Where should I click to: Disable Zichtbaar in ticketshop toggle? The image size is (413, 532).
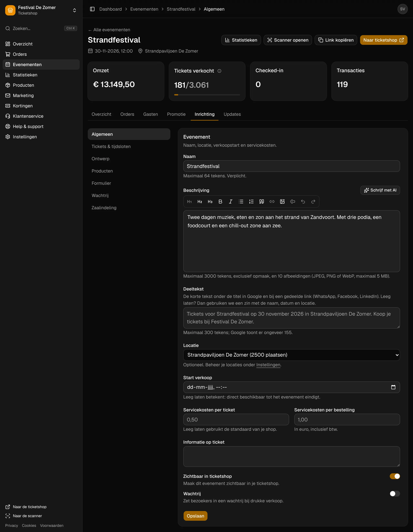395,476
